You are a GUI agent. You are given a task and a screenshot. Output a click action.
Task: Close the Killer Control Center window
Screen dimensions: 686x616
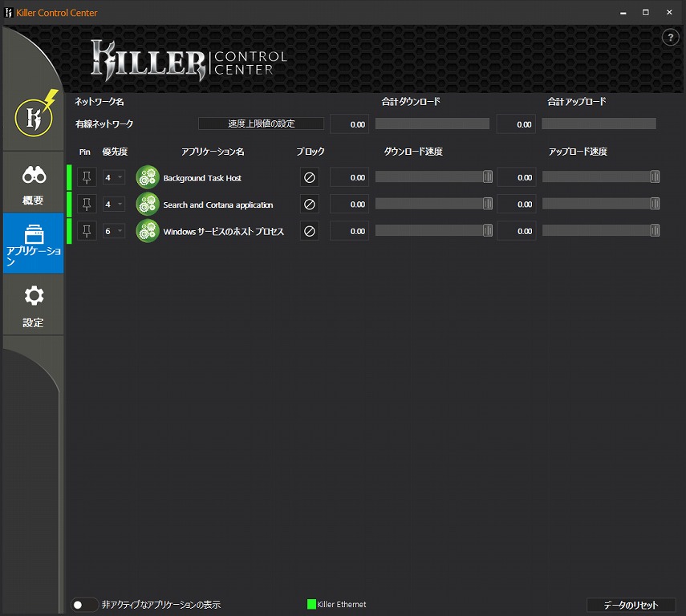coord(669,12)
